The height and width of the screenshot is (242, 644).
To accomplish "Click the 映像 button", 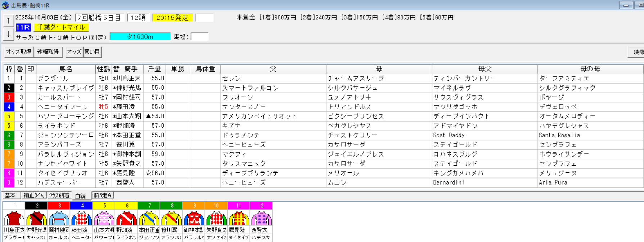I will coord(638,52).
